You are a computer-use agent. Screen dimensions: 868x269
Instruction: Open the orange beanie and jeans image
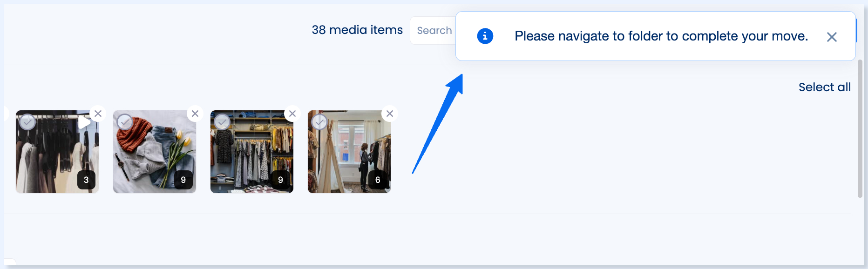(x=155, y=152)
